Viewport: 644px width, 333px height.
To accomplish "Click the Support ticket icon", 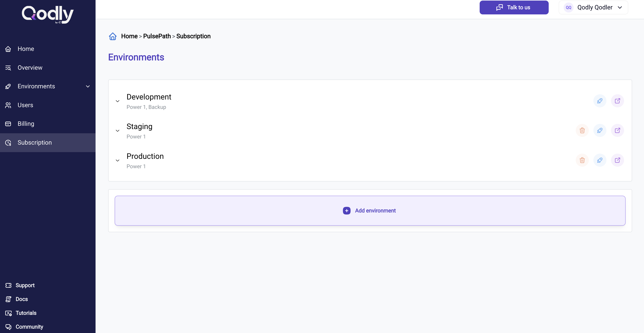I will (8, 285).
